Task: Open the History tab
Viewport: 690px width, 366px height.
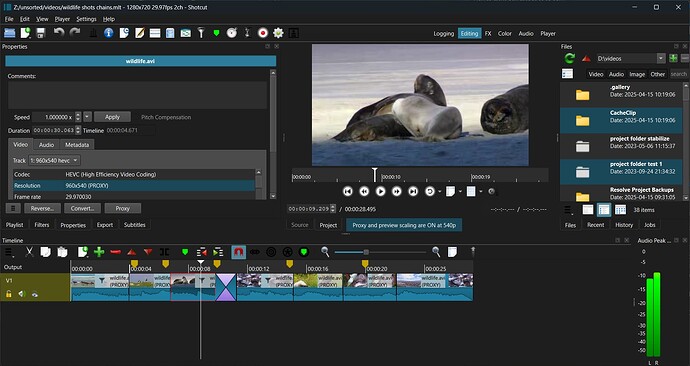Action: click(x=624, y=225)
